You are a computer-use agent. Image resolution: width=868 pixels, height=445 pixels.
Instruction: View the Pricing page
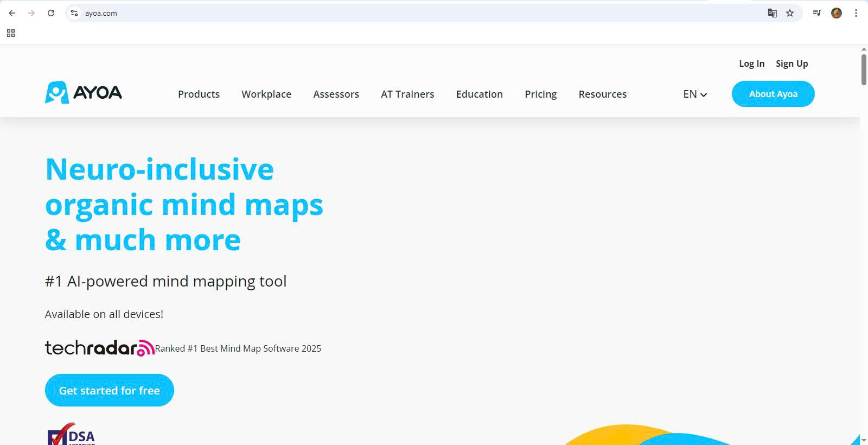click(541, 94)
